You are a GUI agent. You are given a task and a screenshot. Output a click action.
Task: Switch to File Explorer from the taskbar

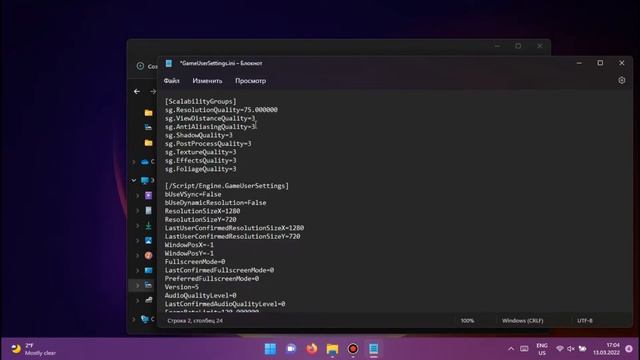pos(332,349)
